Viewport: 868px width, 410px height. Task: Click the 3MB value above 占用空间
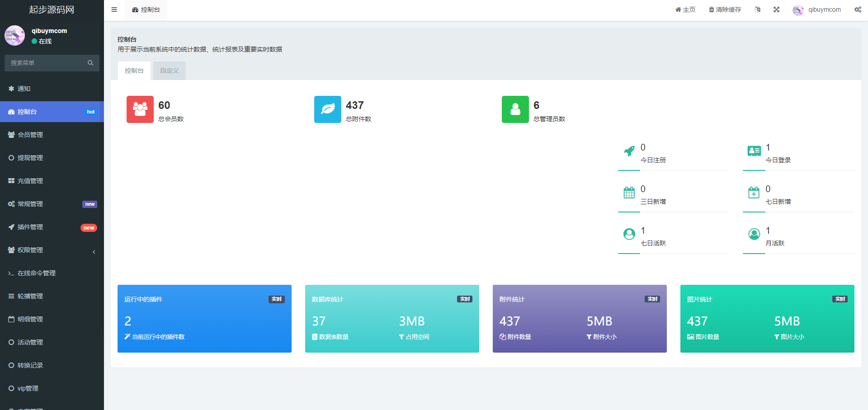coord(412,321)
